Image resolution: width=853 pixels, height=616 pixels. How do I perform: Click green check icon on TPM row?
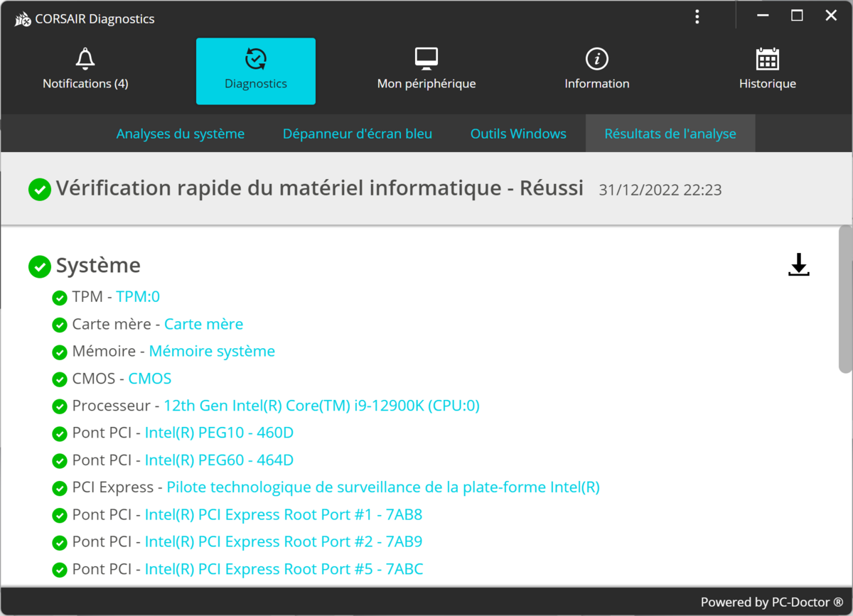click(60, 297)
